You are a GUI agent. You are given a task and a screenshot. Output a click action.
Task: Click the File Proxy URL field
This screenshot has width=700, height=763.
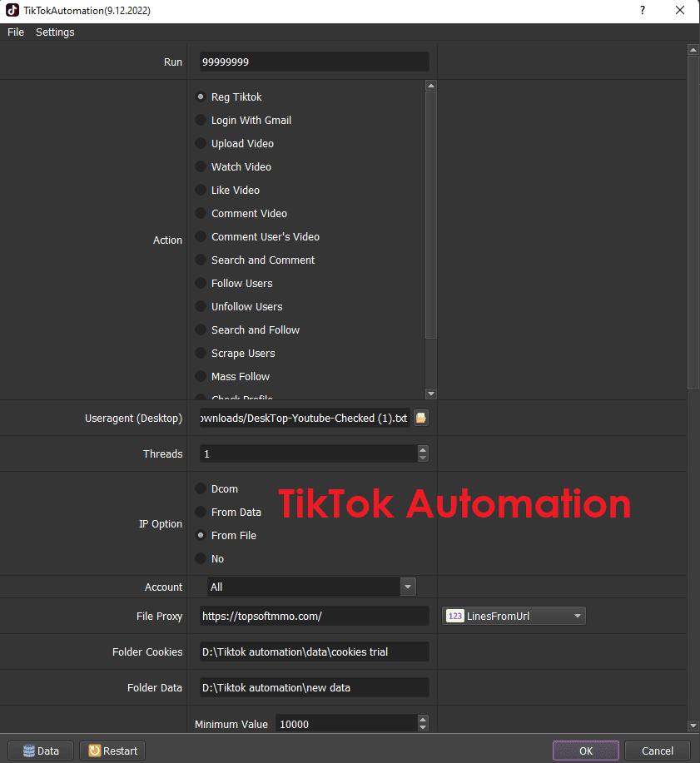pyautogui.click(x=315, y=616)
